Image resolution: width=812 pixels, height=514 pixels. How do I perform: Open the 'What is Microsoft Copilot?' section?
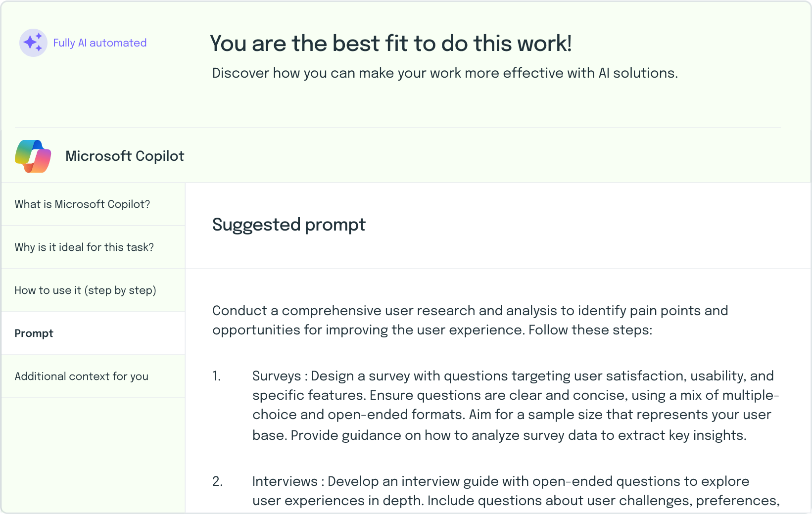[x=93, y=204]
